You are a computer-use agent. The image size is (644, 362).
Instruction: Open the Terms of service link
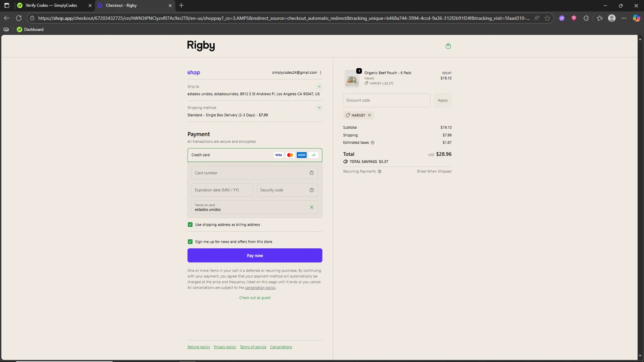tap(253, 347)
